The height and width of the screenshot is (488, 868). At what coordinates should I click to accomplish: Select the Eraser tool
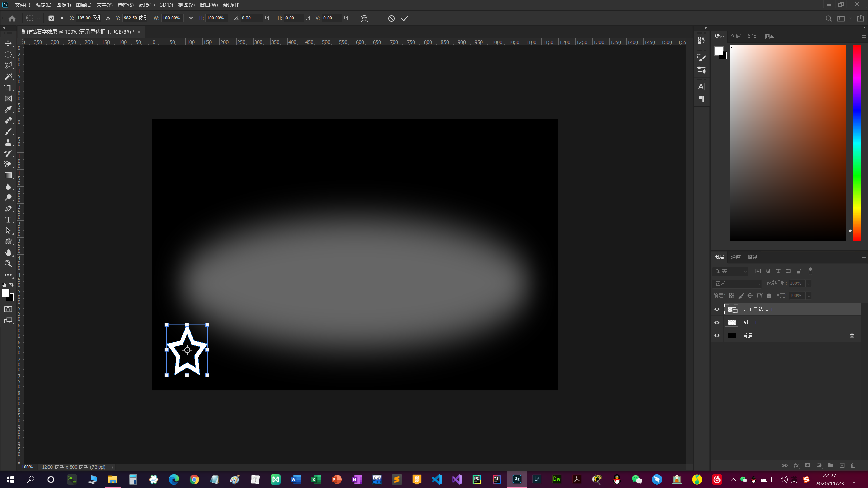point(8,164)
